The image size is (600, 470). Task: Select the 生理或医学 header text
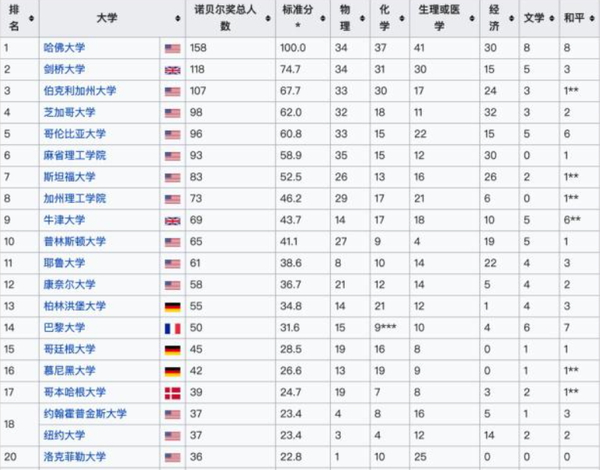439,18
